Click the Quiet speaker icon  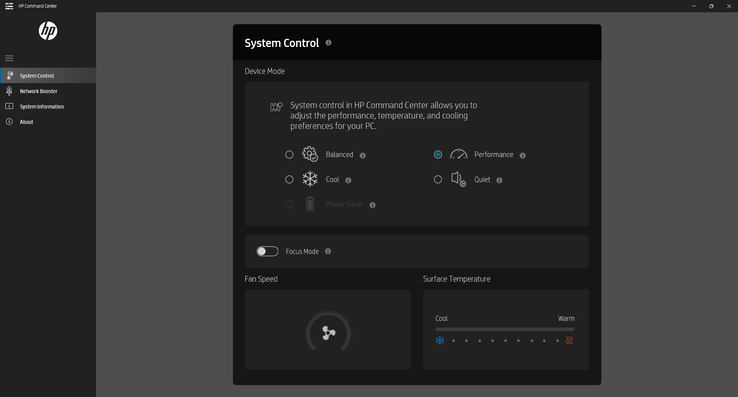pyautogui.click(x=458, y=179)
